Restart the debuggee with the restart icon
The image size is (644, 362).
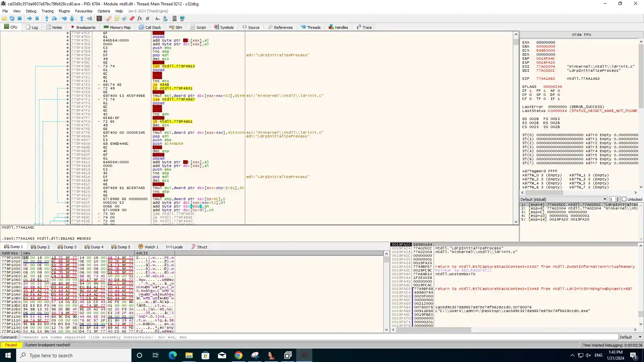click(12, 18)
